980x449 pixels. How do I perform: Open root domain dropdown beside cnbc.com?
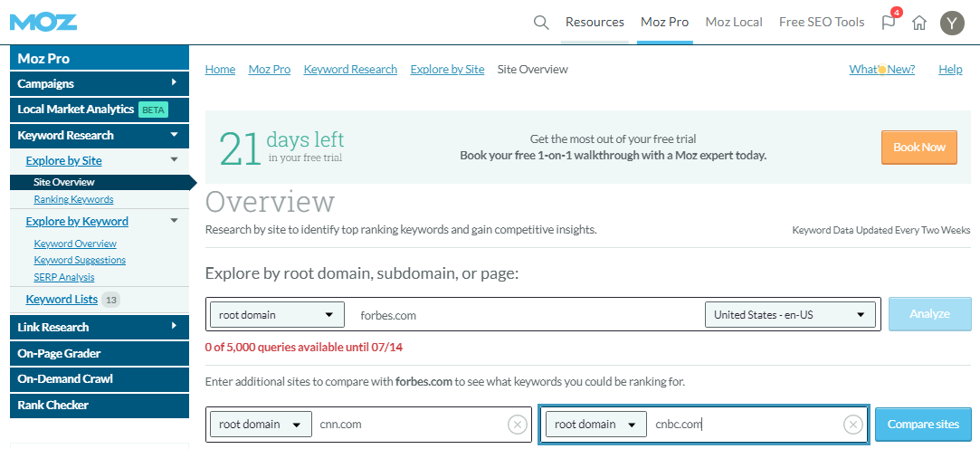596,424
